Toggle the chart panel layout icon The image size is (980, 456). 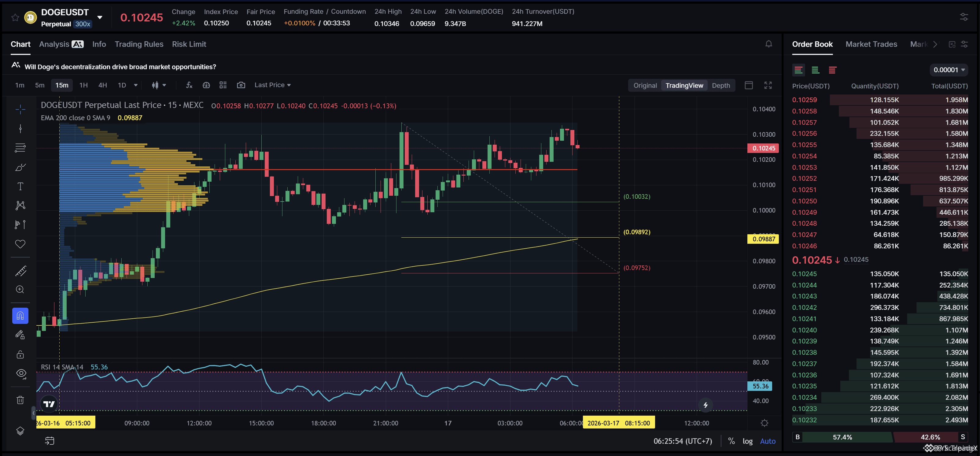click(748, 85)
